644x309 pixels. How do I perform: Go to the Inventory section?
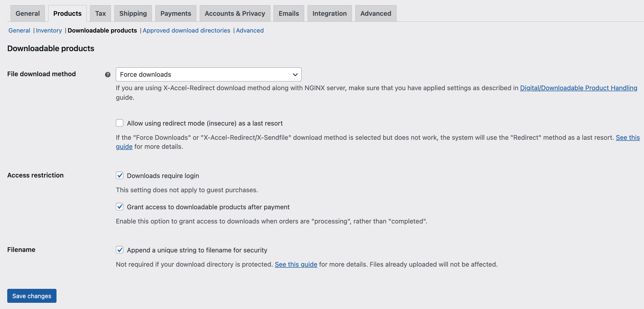[x=49, y=30]
